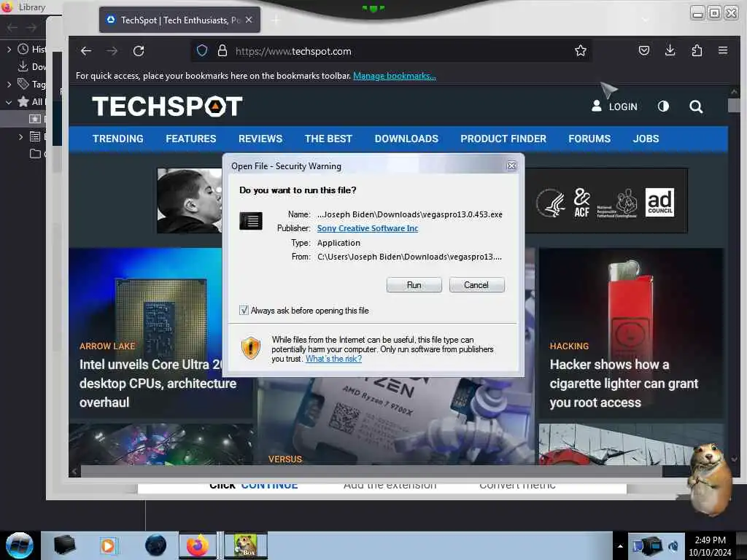
Task: Expand History in Library sidebar
Action: [x=9, y=49]
